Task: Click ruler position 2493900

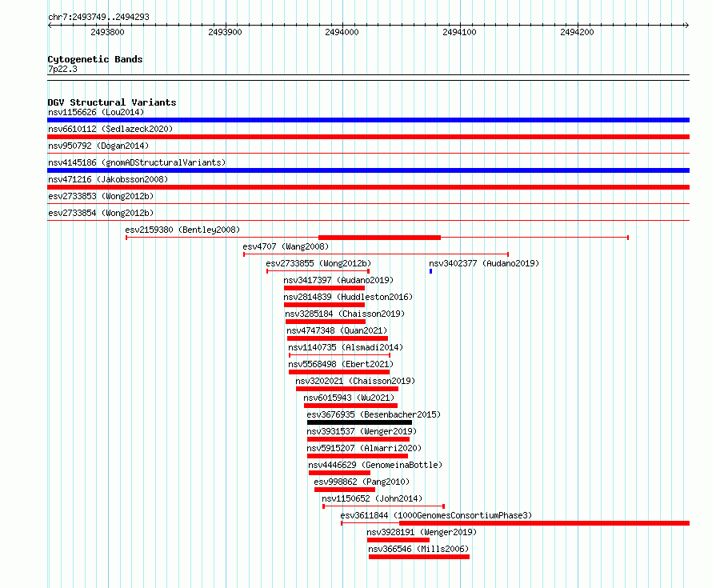Action: point(226,32)
